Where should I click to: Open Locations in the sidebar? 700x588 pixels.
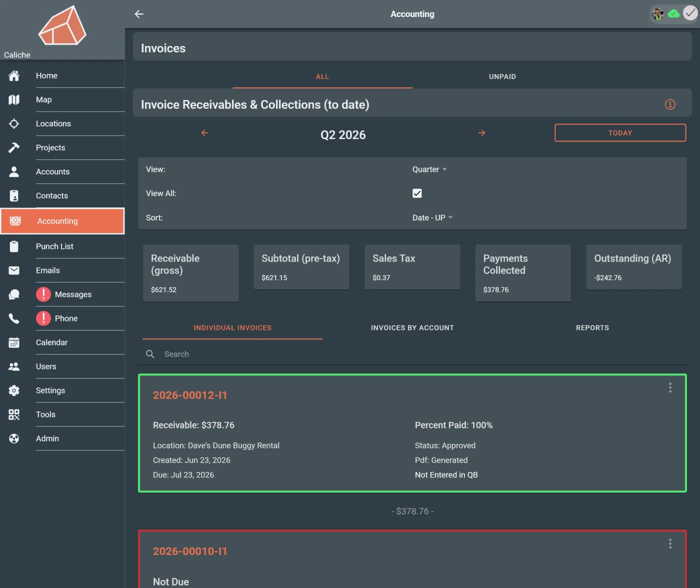pyautogui.click(x=62, y=123)
